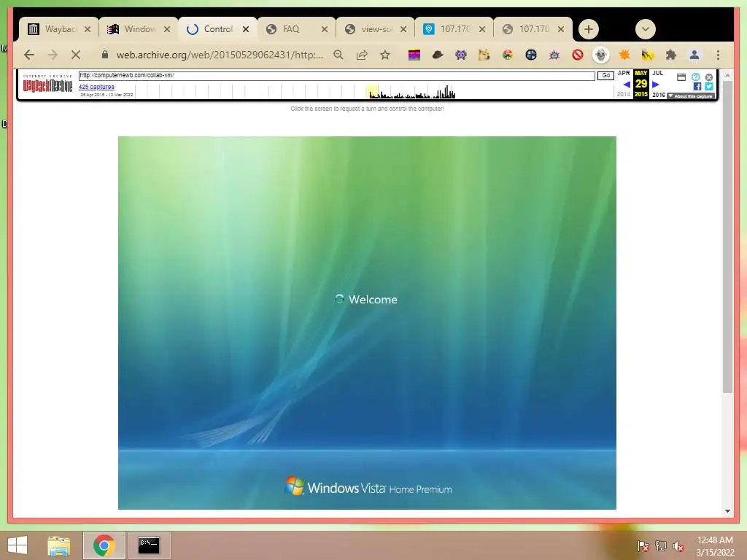The width and height of the screenshot is (747, 560).
Task: Click the taskbar Action Center flag
Action: [643, 546]
